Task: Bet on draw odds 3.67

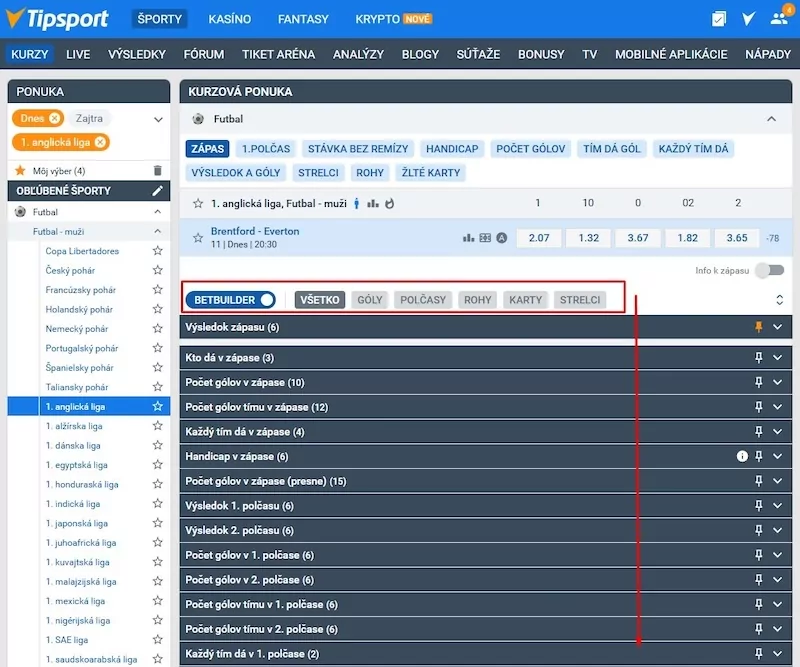Action: (x=638, y=238)
